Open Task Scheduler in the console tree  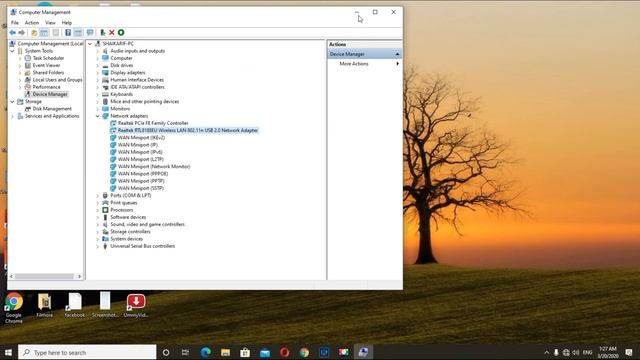[48, 58]
